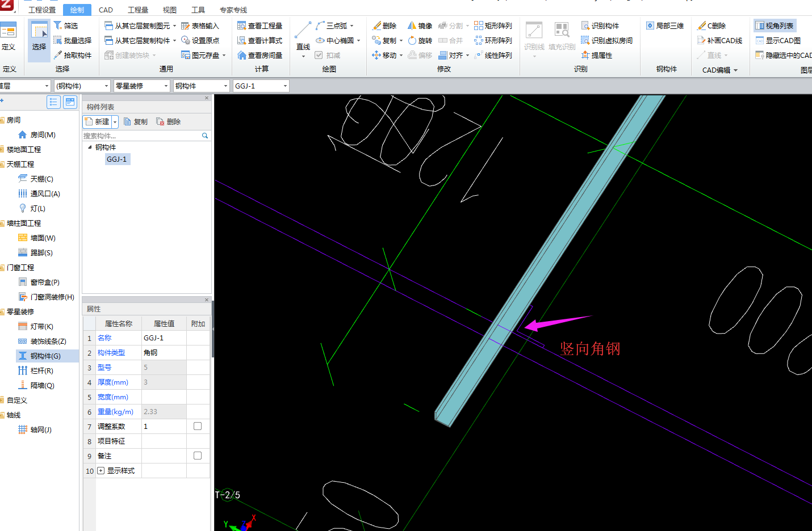Screen dimensions: 812x531
Task: Click the 重量(kg/m) property link
Action: pos(115,411)
